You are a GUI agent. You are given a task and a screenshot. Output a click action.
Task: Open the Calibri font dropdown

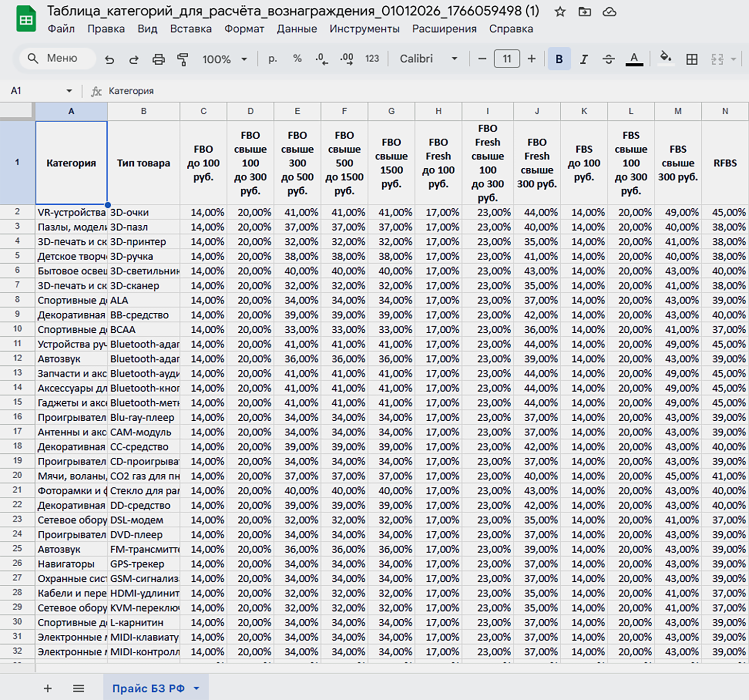coord(428,59)
